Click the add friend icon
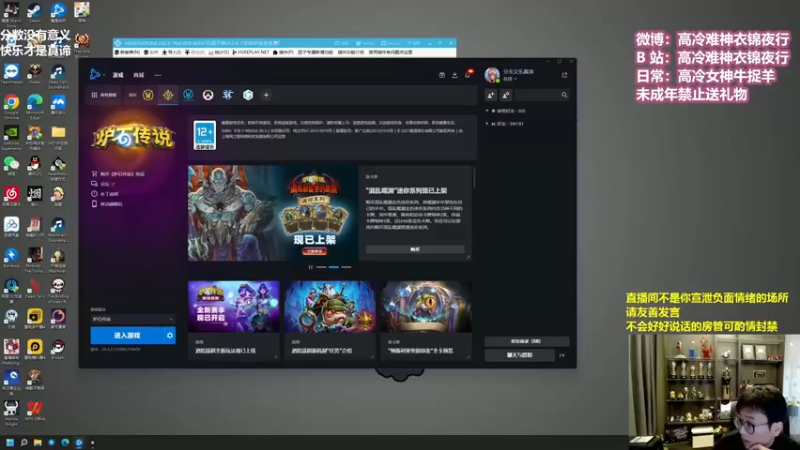 pyautogui.click(x=491, y=95)
